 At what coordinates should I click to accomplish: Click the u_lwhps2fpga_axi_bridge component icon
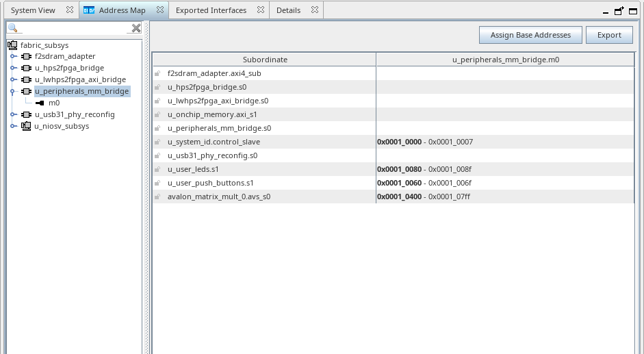tap(26, 79)
